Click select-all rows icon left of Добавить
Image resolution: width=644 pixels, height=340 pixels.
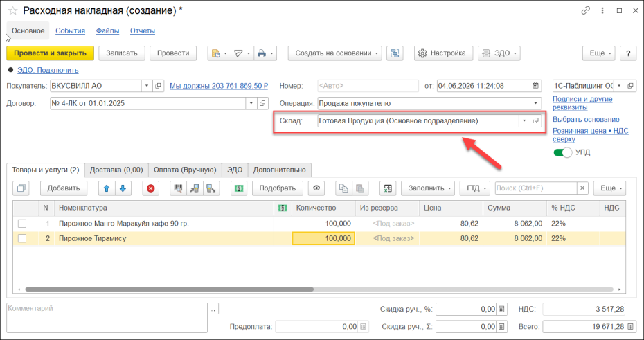pos(21,188)
